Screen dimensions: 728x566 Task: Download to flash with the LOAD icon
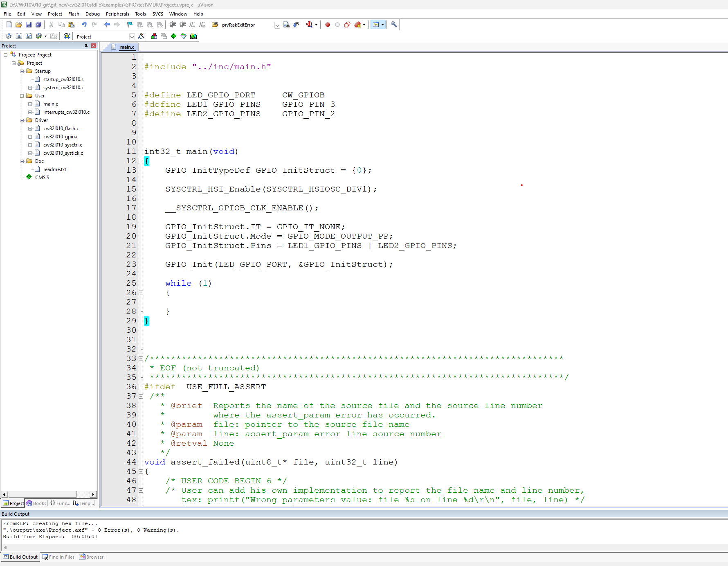pyautogui.click(x=67, y=36)
